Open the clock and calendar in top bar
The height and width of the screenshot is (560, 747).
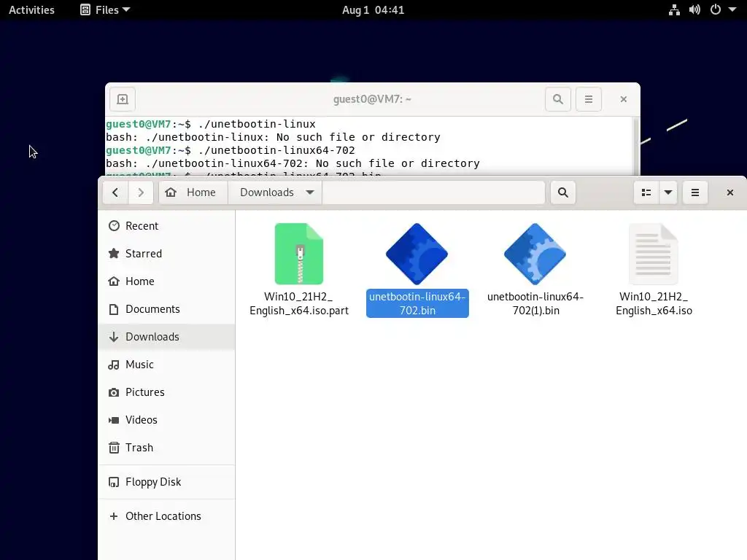click(373, 9)
